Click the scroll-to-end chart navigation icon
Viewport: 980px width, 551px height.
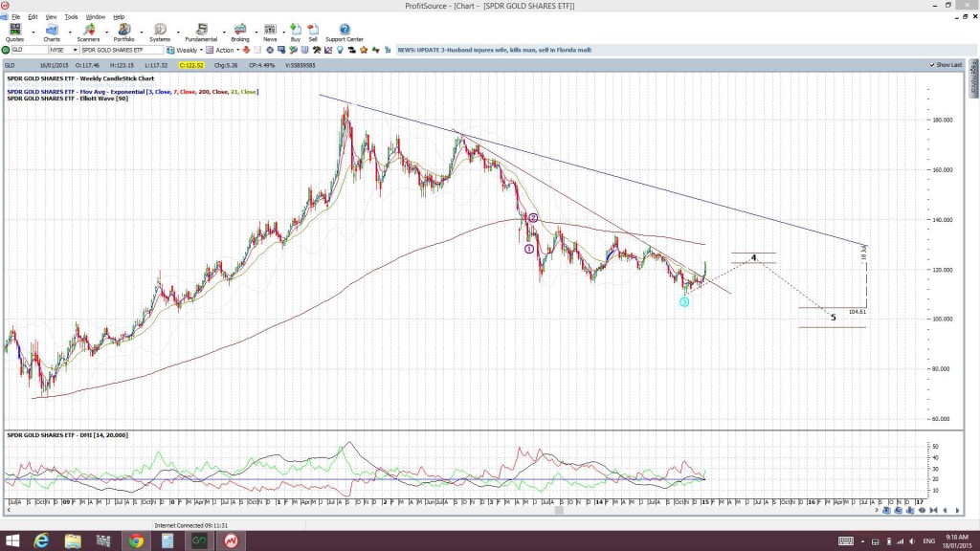[934, 511]
